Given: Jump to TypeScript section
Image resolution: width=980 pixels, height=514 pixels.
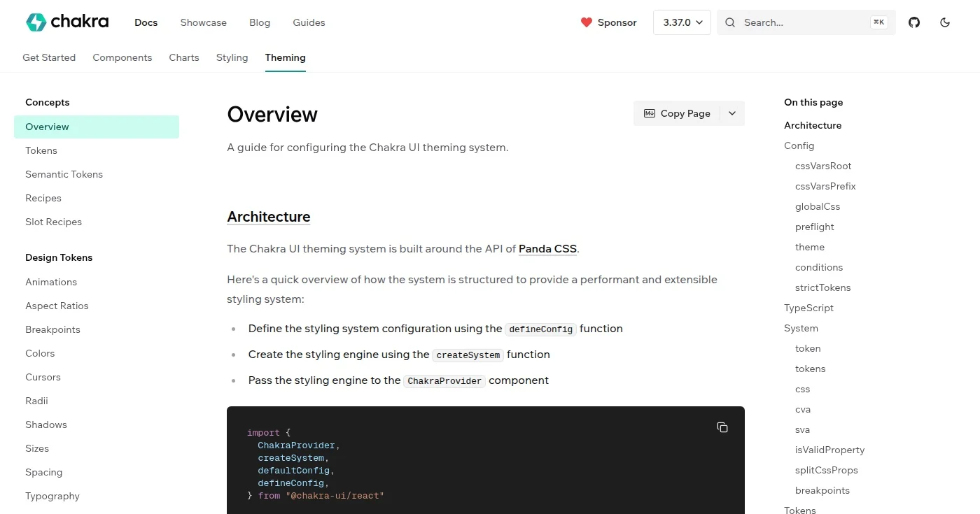Looking at the screenshot, I should pos(808,308).
